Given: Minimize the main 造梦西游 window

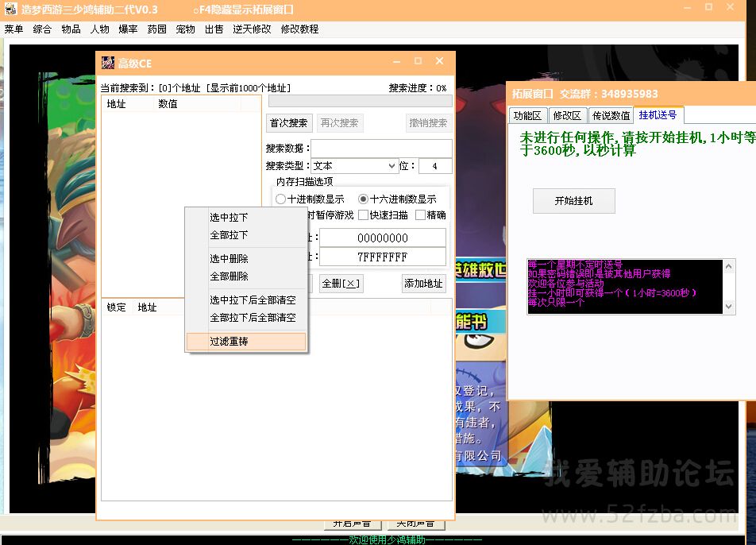Looking at the screenshot, I should click(688, 7).
